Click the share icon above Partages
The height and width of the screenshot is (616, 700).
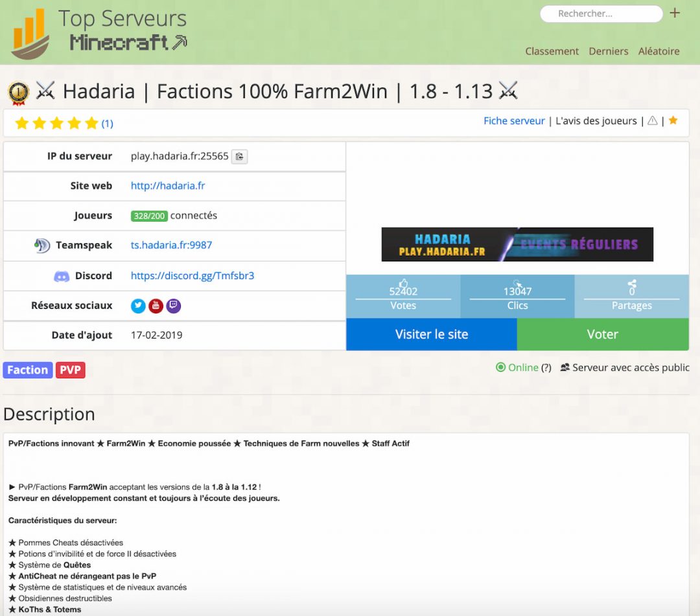tap(632, 285)
